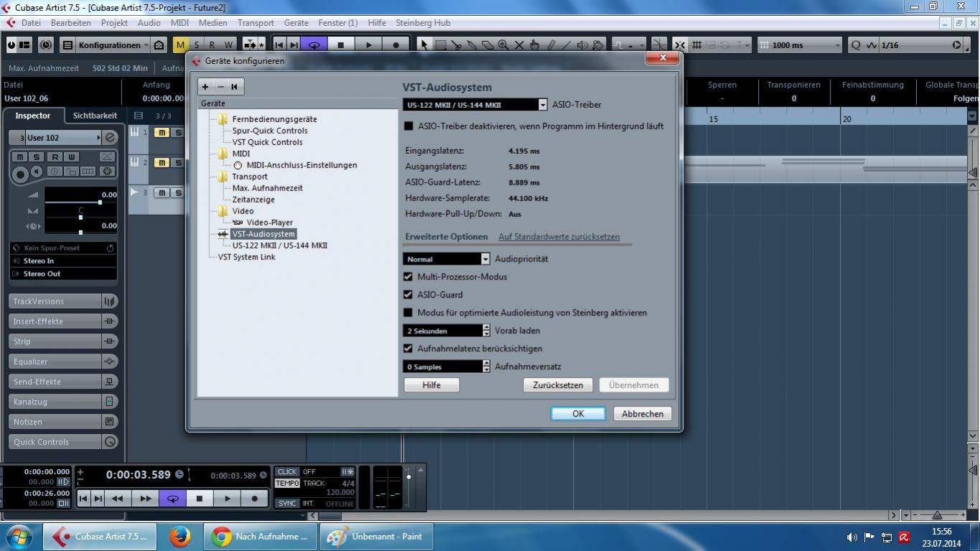This screenshot has width=980, height=551.
Task: Click the Add device plus button
Action: [x=205, y=87]
